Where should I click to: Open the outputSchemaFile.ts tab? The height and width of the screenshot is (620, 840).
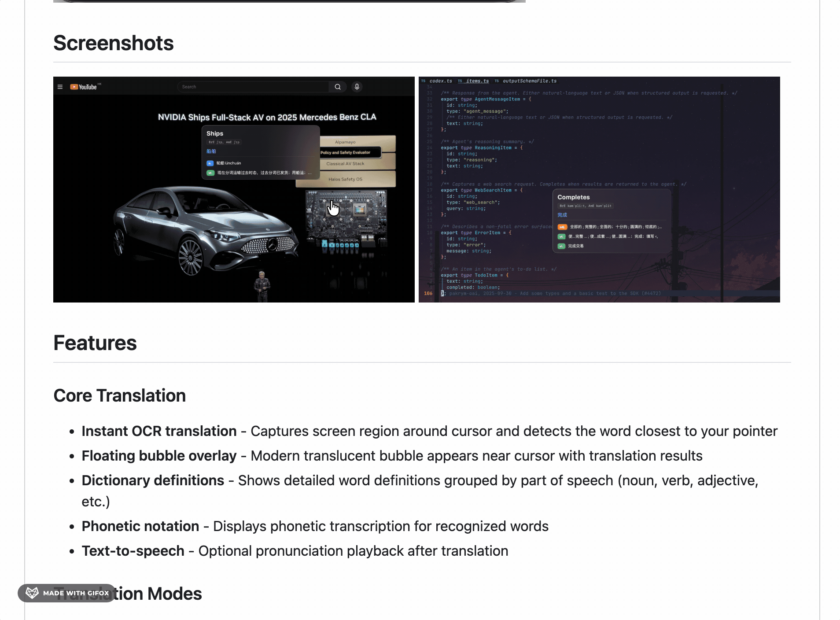529,81
